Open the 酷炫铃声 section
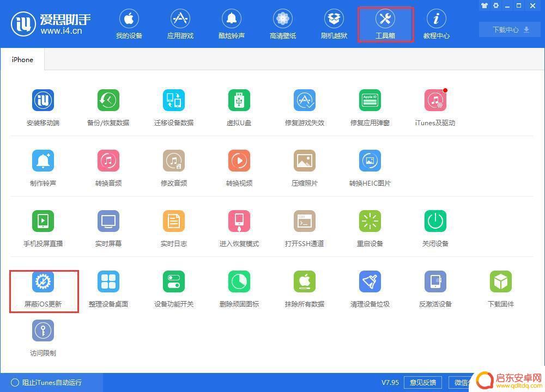The image size is (545, 392). point(232,24)
